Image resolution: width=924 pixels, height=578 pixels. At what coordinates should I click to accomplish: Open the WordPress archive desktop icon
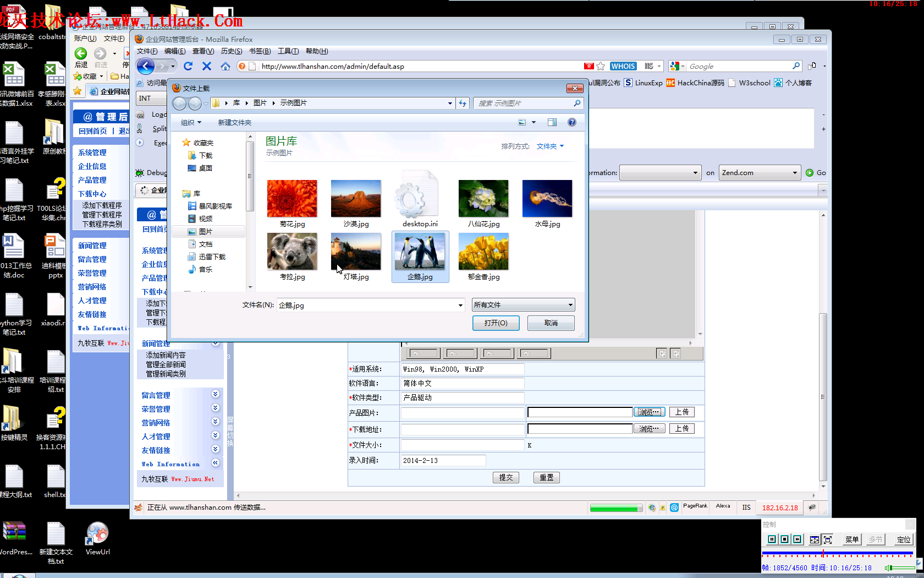click(14, 538)
